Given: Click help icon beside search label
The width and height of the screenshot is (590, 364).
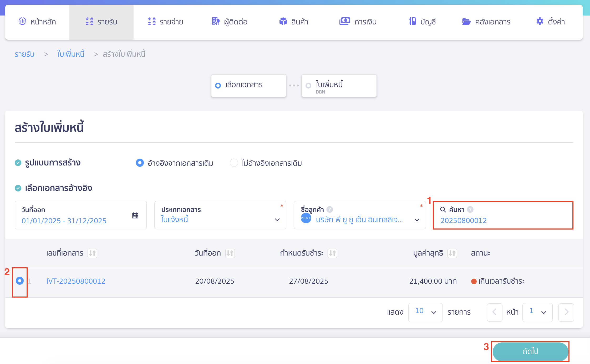Looking at the screenshot, I should (470, 209).
